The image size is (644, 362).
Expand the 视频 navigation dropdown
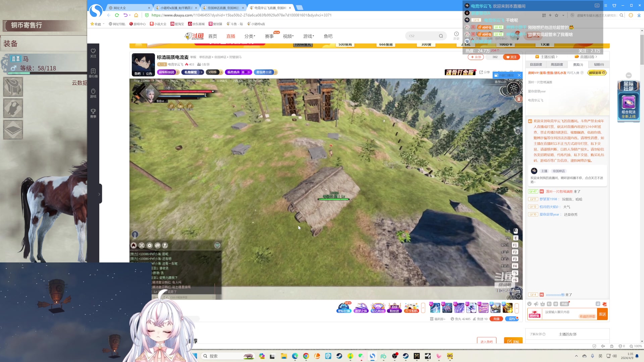tap(288, 36)
